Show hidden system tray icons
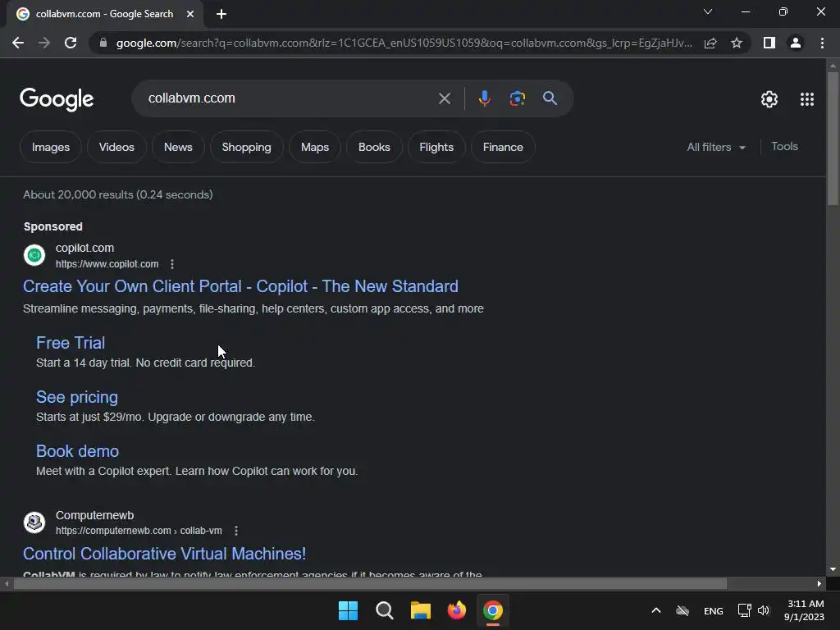This screenshot has width=840, height=630. tap(655, 610)
